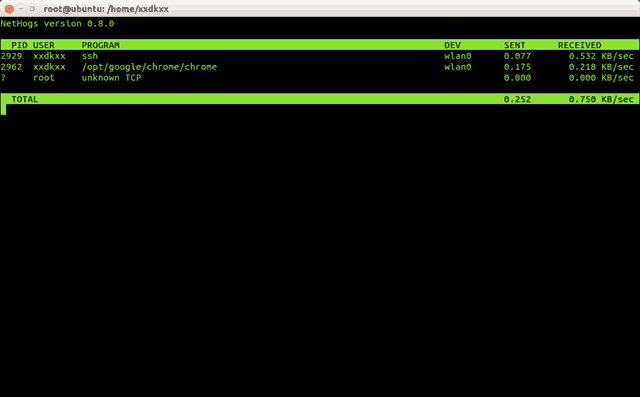Click the PROGRAM column header
Image resolution: width=640 pixels, height=397 pixels.
pyautogui.click(x=101, y=45)
